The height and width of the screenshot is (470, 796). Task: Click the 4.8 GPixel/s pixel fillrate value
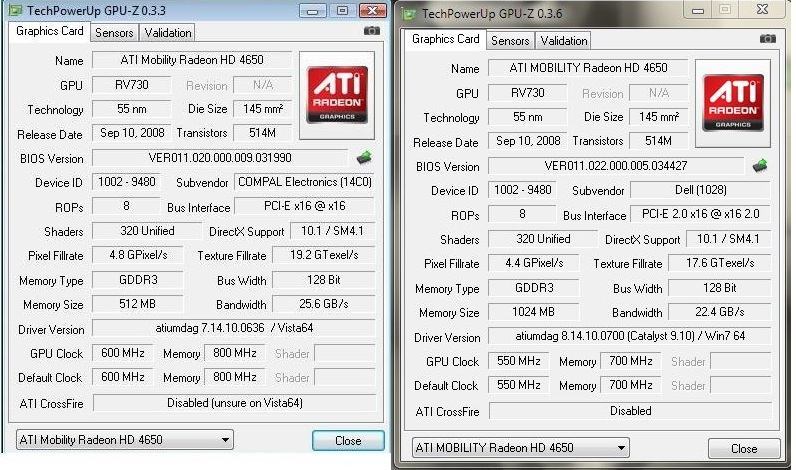click(x=138, y=255)
